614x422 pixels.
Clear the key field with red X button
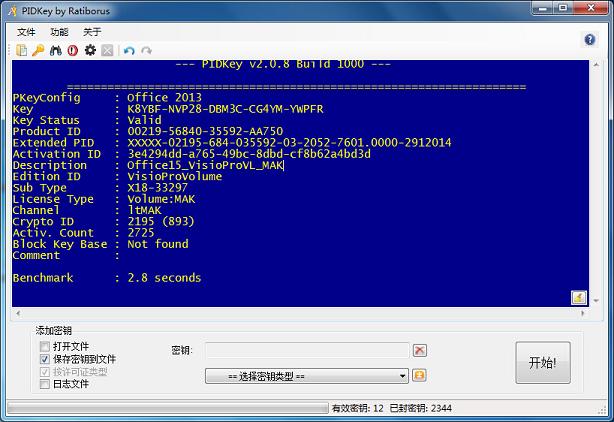419,350
